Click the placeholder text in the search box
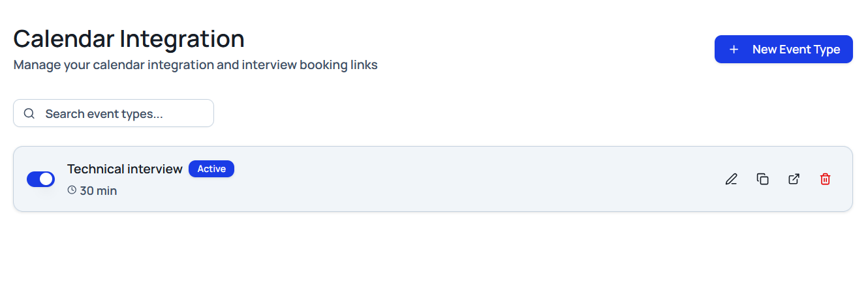868x305 pixels. pos(104,113)
